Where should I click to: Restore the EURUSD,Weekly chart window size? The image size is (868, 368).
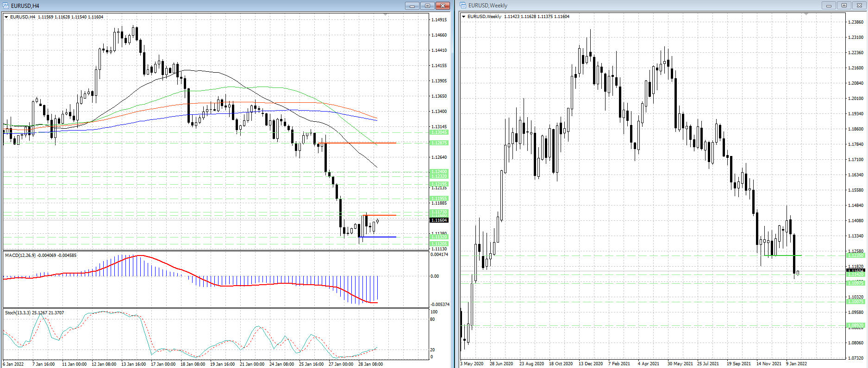[x=844, y=6]
